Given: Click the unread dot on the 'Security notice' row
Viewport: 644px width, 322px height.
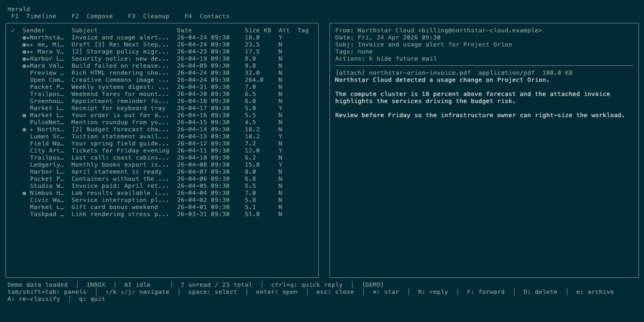Looking at the screenshot, I should [x=24, y=59].
